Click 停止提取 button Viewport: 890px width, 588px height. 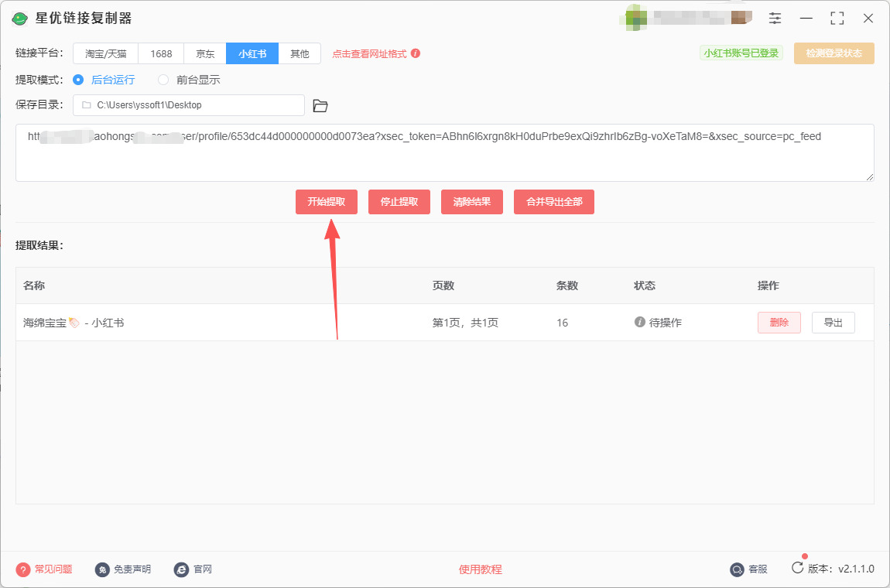point(399,202)
